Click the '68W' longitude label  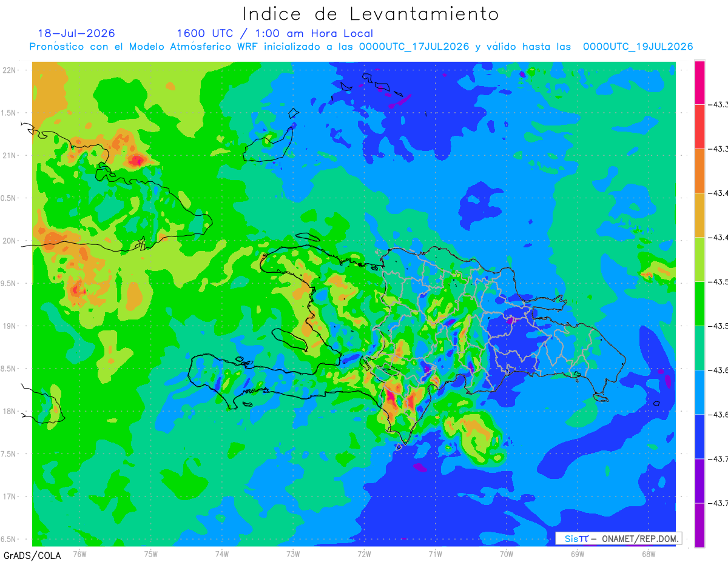pyautogui.click(x=649, y=554)
